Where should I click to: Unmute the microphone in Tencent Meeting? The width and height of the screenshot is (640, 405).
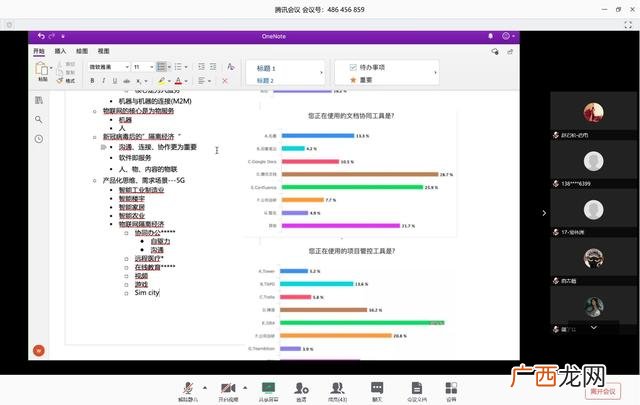pyautogui.click(x=188, y=392)
